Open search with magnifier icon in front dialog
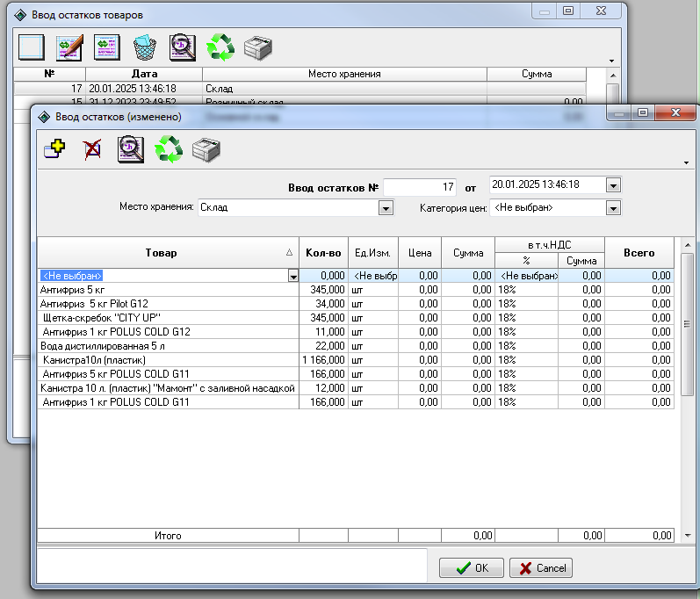This screenshot has height=599, width=700. coord(130,149)
